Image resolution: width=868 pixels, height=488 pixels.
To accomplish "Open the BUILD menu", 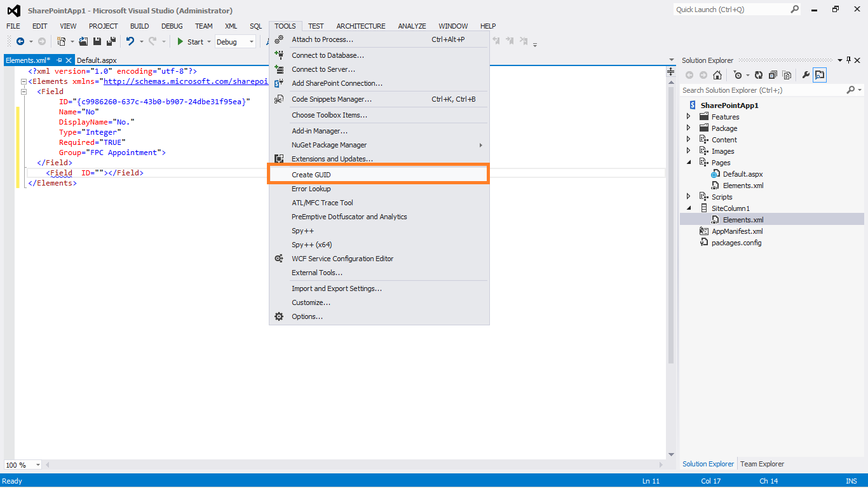I will click(140, 26).
